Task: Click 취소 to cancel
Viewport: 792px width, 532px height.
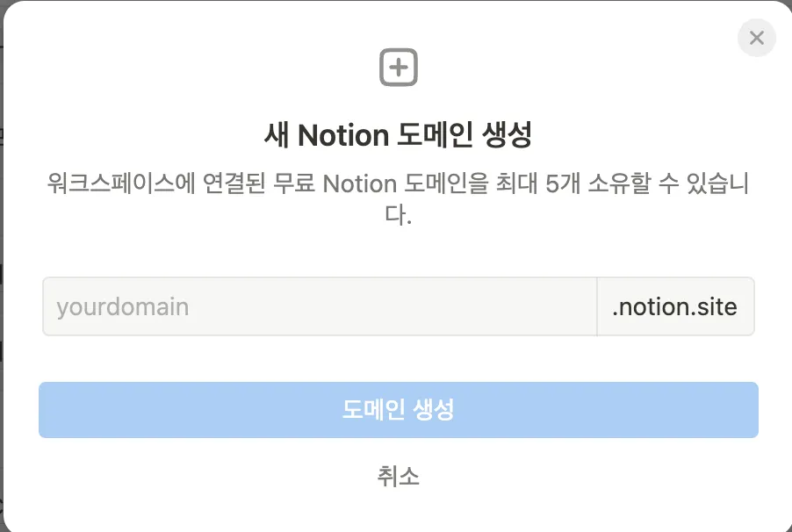Action: pos(398,476)
